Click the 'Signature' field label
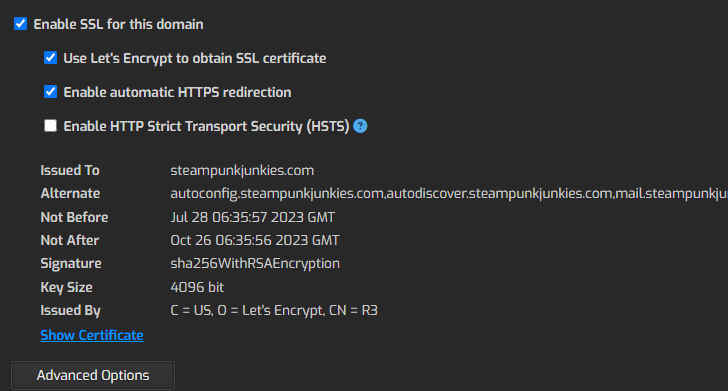The height and width of the screenshot is (391, 728). [x=71, y=264]
